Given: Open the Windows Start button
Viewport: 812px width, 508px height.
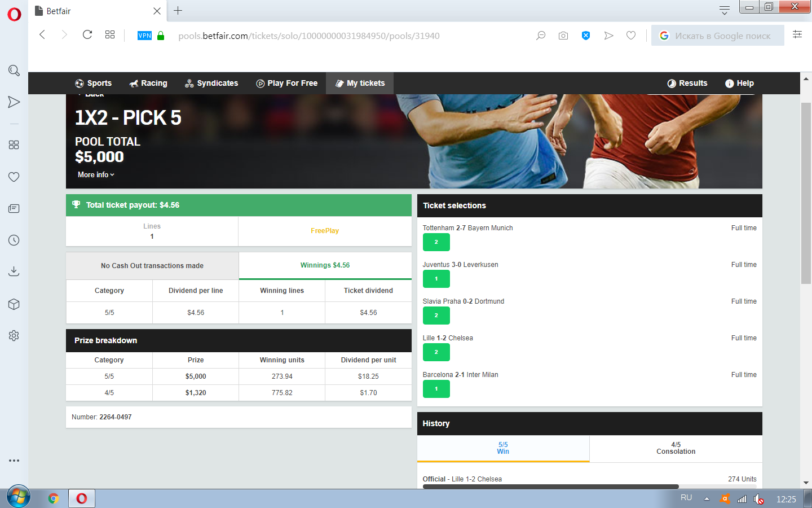Looking at the screenshot, I should click(18, 498).
